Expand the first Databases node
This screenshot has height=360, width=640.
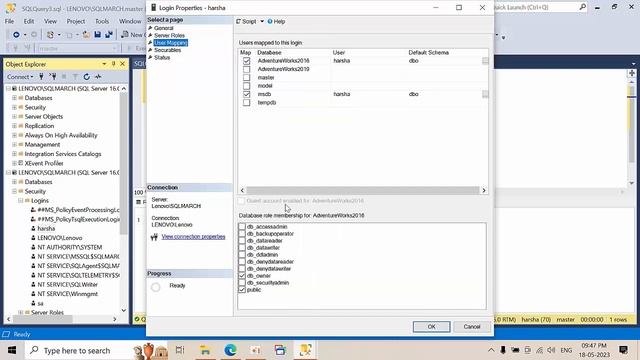pyautogui.click(x=14, y=98)
